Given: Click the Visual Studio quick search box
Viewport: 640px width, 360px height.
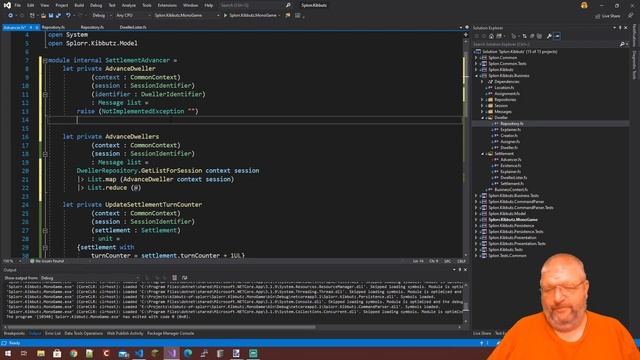Looking at the screenshot, I should coord(251,5).
